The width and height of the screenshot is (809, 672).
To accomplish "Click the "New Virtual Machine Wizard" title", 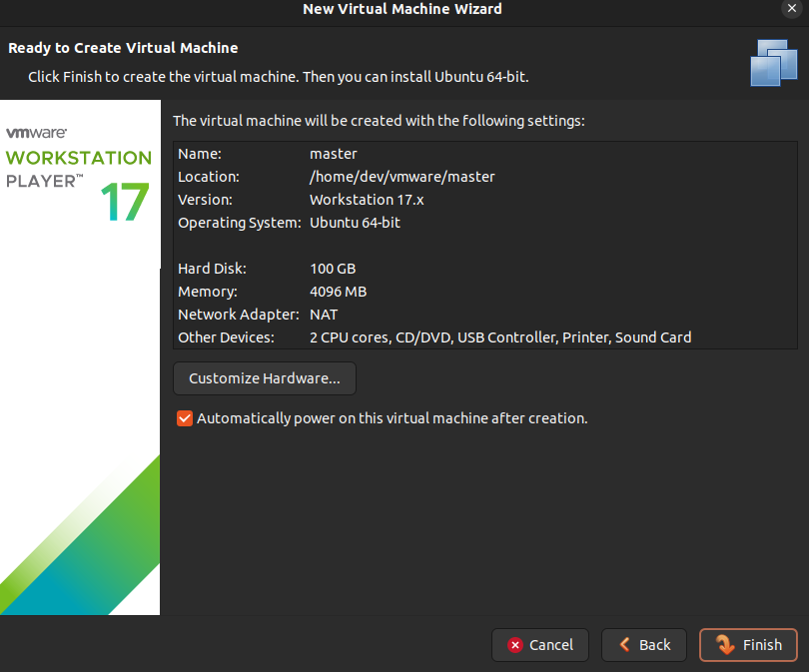I will 403,9.
